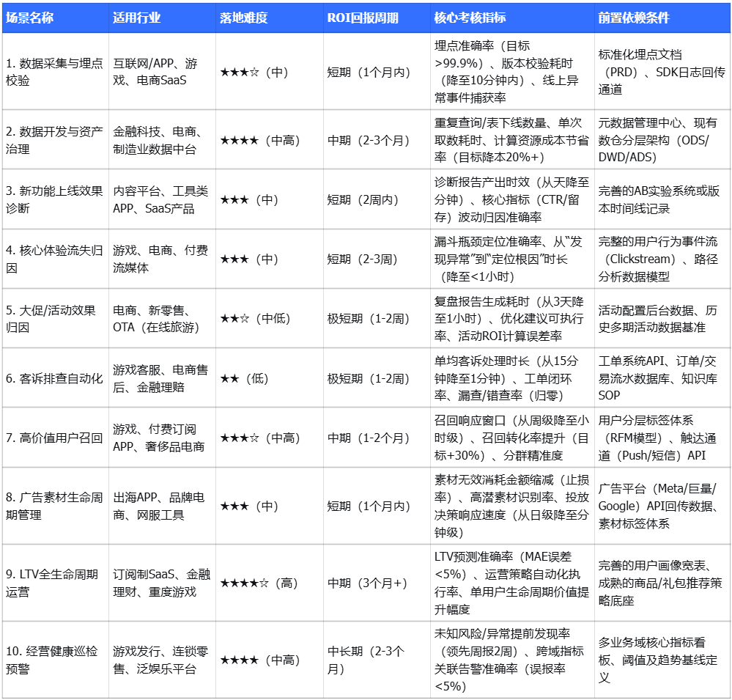This screenshot has height=700, width=732.
Task: Click dependency cell starting 完善的AB实验系统
Action: pos(662,199)
